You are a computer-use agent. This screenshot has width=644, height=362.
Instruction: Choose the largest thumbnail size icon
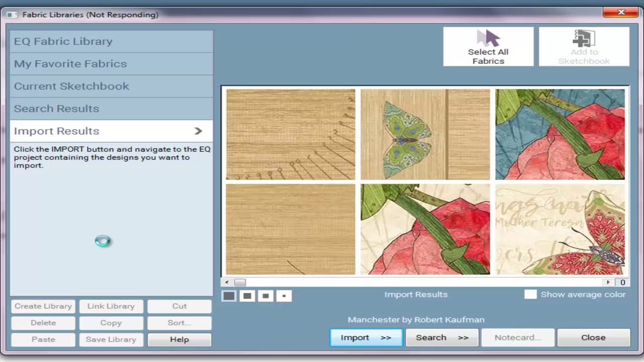coord(229,296)
